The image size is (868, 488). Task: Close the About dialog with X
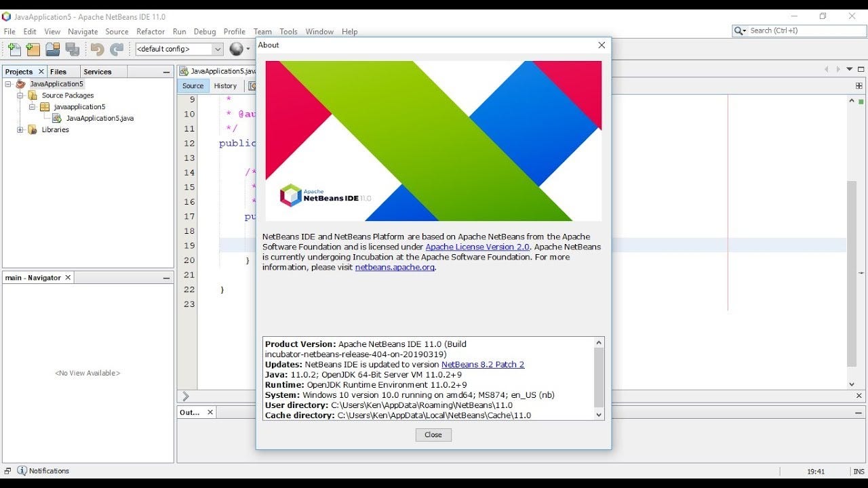click(x=601, y=45)
